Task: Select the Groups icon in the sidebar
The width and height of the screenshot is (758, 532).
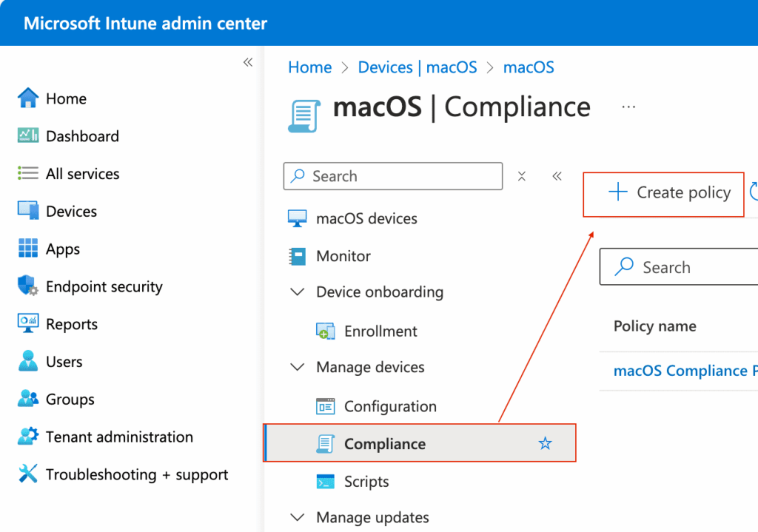Action: coord(27,399)
